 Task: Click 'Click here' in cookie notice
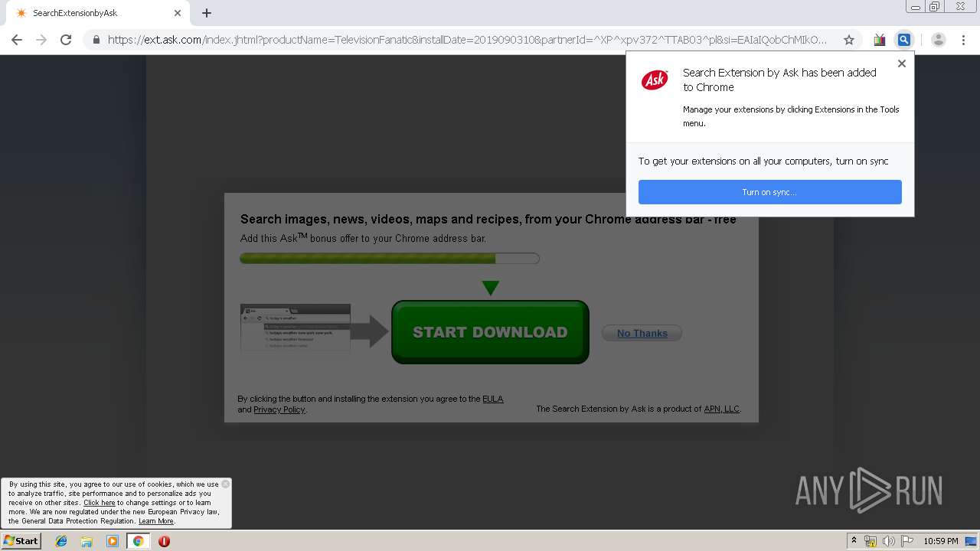[x=100, y=503]
